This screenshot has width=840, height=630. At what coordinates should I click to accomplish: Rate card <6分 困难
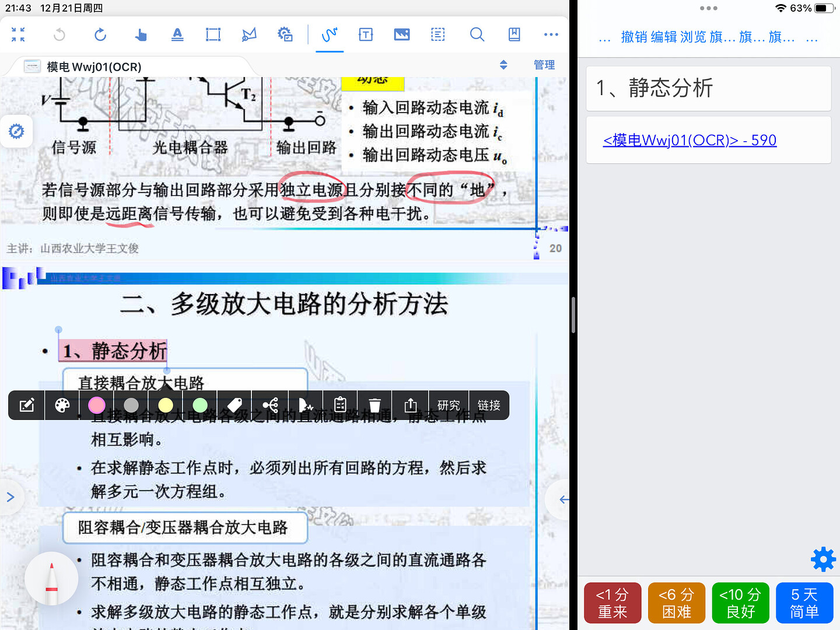[x=677, y=603]
